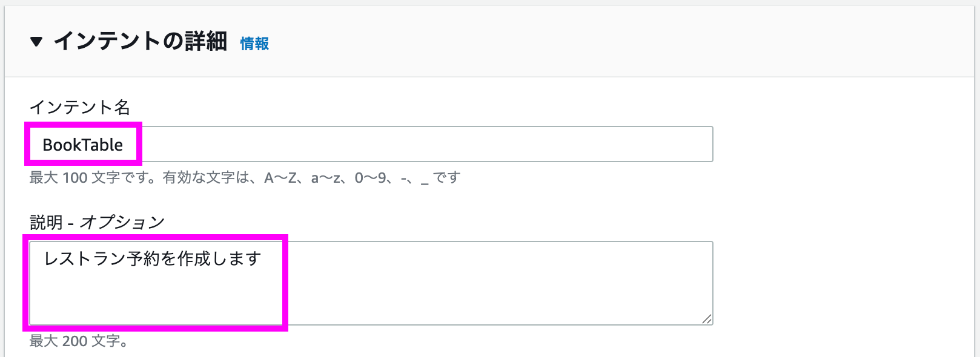Place cursor in レストラン予約を作成します text
Screen dimensions: 980x357
click(153, 258)
